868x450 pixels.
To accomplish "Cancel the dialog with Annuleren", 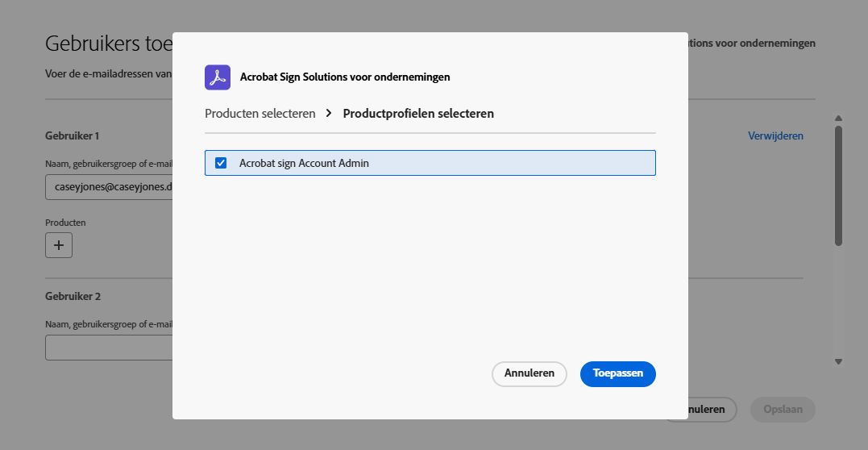I will pos(530,373).
